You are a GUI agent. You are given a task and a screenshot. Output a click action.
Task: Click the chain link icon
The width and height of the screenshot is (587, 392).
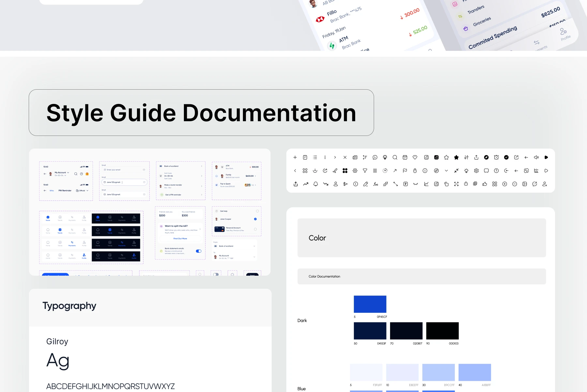pyautogui.click(x=385, y=184)
